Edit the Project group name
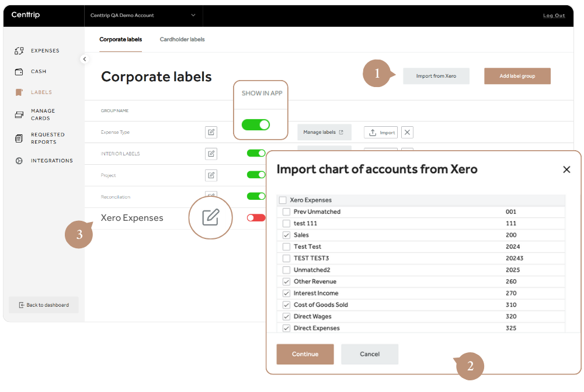 [211, 175]
